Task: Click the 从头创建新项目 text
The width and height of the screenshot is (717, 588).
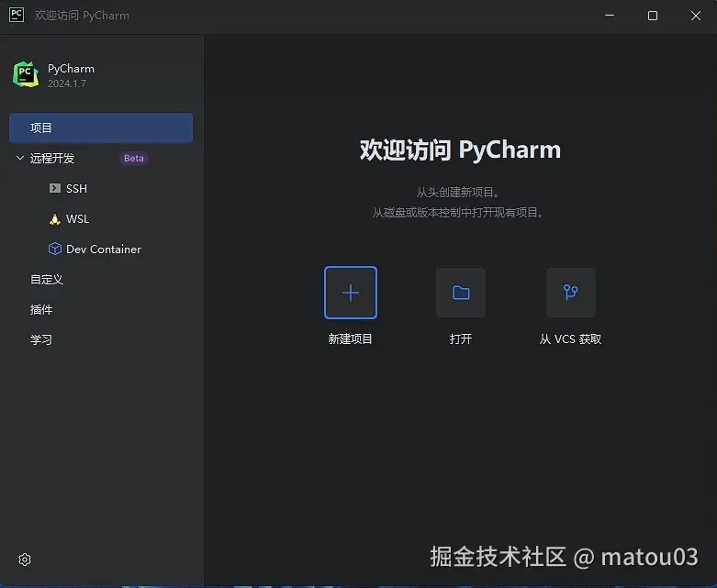Action: (457, 193)
